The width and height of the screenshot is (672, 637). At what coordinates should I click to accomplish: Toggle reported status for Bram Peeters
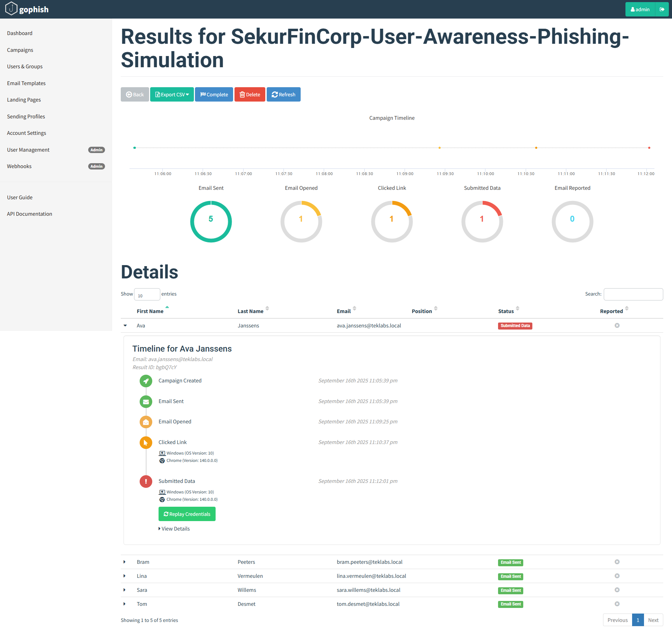617,562
